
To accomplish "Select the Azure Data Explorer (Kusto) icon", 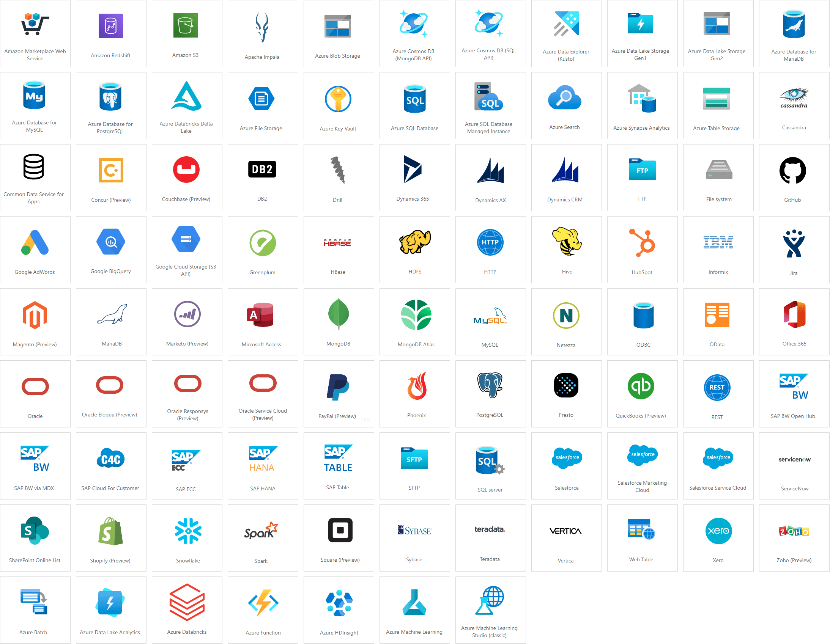I will point(566,24).
